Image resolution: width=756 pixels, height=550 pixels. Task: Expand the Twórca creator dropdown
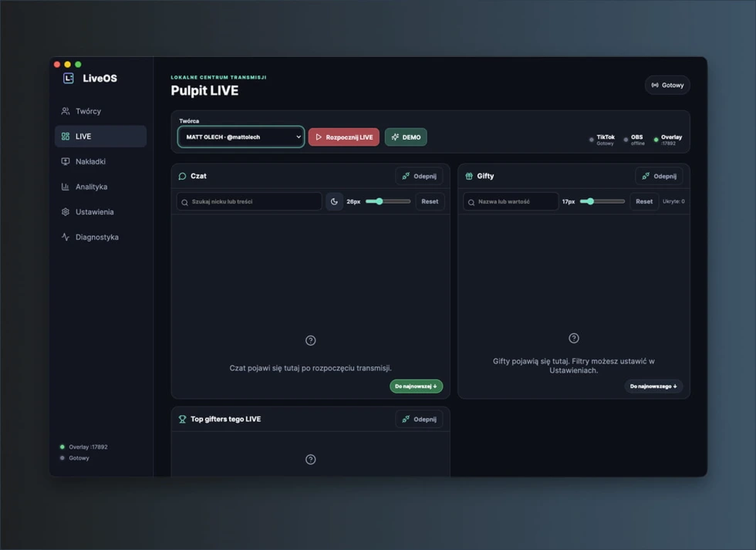tap(241, 137)
